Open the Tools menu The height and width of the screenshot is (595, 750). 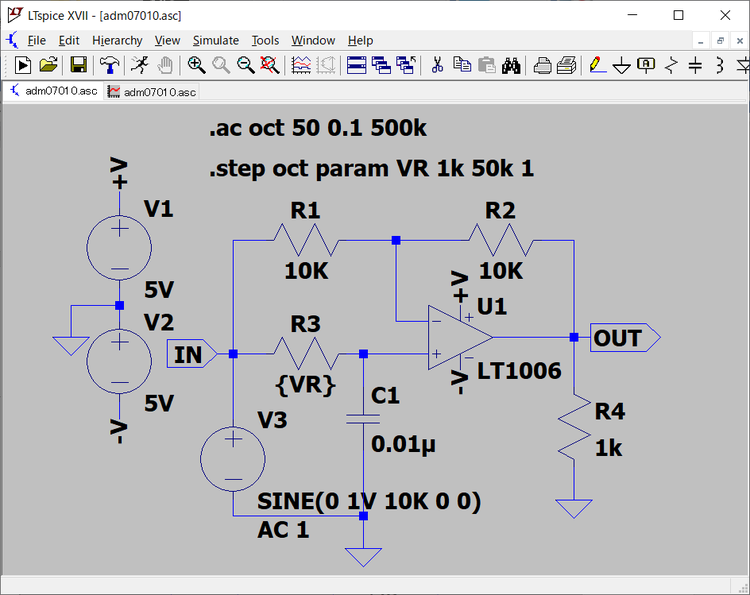click(265, 40)
